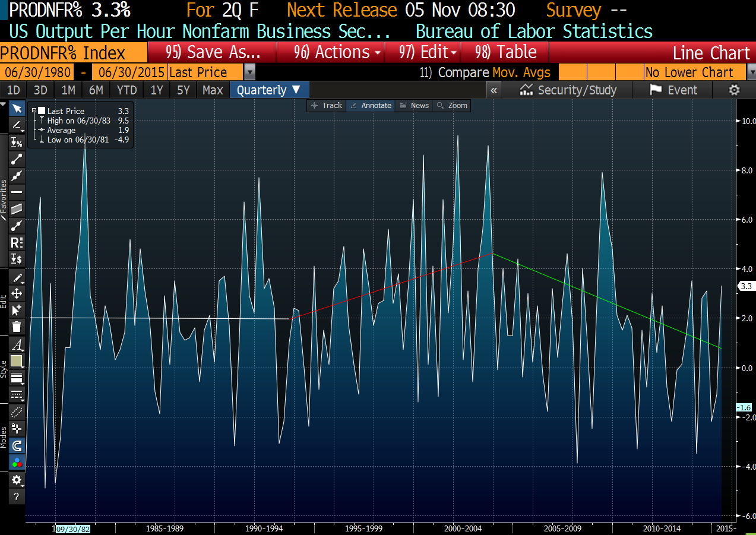The image size is (756, 535).
Task: Select the move annotation cross-arrows tool
Action: 17,293
